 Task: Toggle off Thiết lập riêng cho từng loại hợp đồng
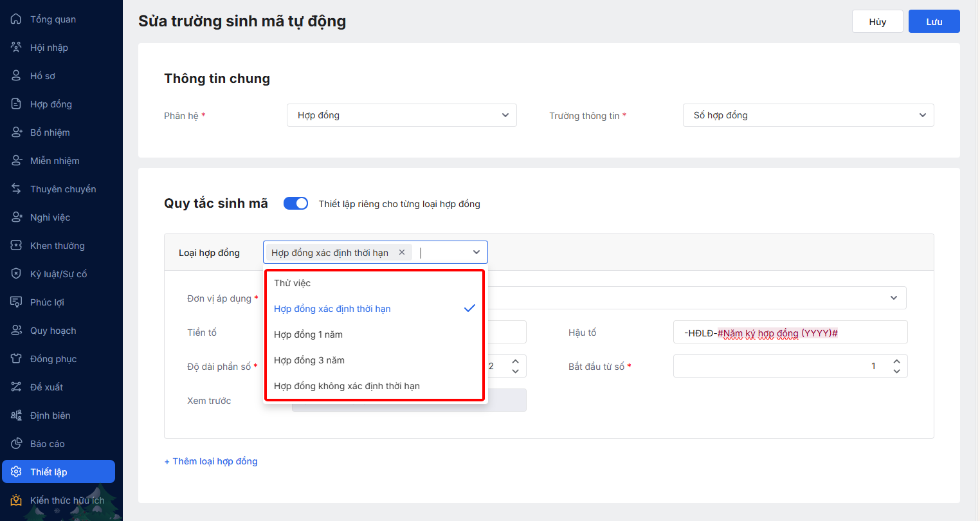(296, 203)
